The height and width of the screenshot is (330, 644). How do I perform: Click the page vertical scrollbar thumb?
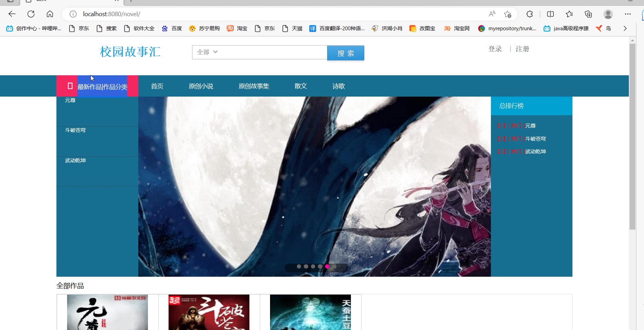[x=632, y=136]
